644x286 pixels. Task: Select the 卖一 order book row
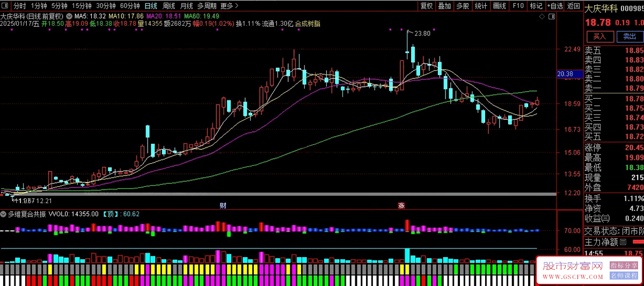point(614,89)
